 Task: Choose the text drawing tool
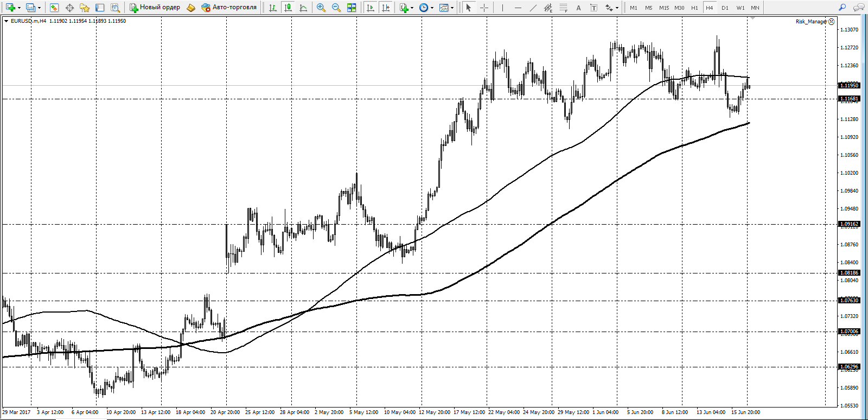(578, 8)
